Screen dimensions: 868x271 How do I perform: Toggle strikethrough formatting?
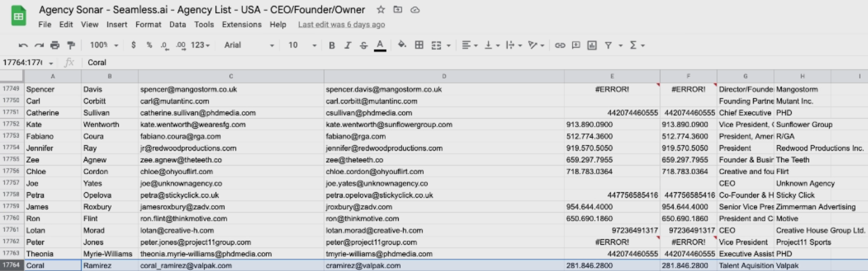tap(363, 45)
